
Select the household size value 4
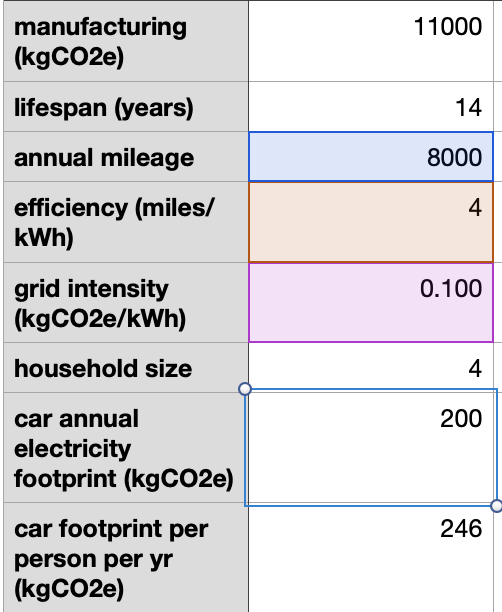coord(371,368)
